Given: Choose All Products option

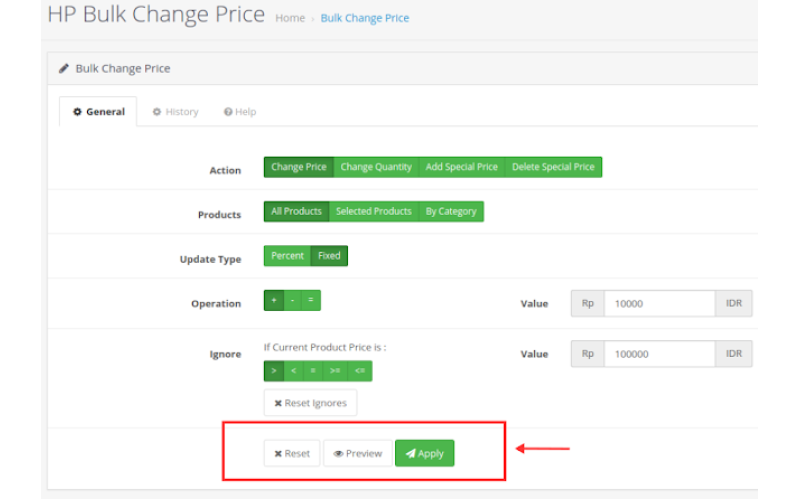Looking at the screenshot, I should click(x=296, y=211).
